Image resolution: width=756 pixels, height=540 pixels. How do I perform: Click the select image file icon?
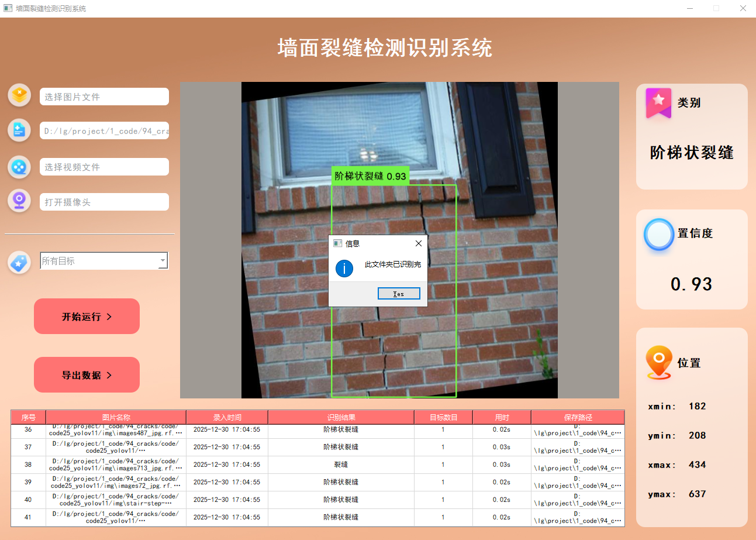coord(19,95)
